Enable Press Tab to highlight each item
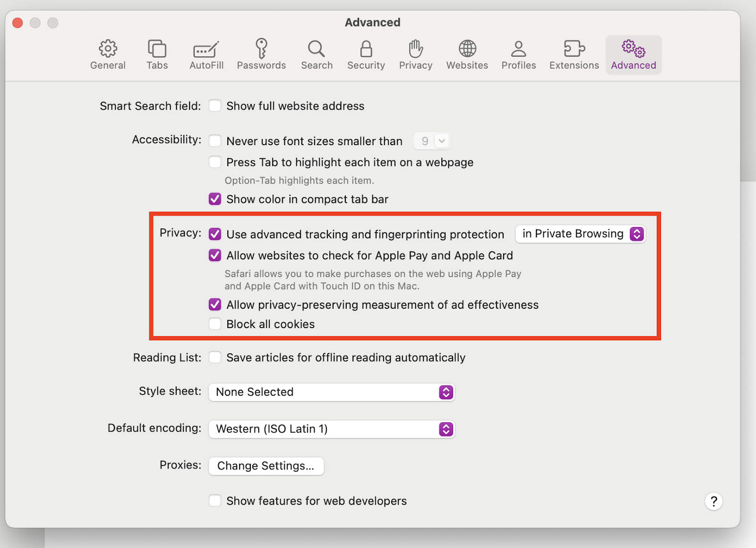 click(215, 162)
